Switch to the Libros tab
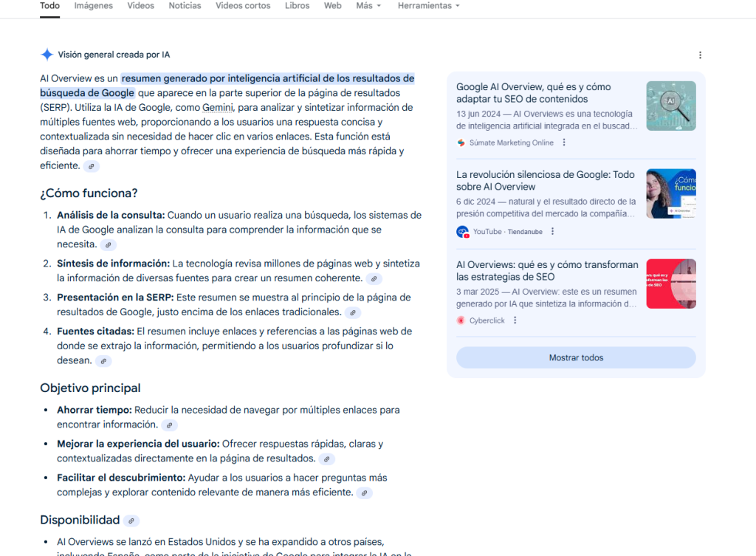 [x=297, y=6]
